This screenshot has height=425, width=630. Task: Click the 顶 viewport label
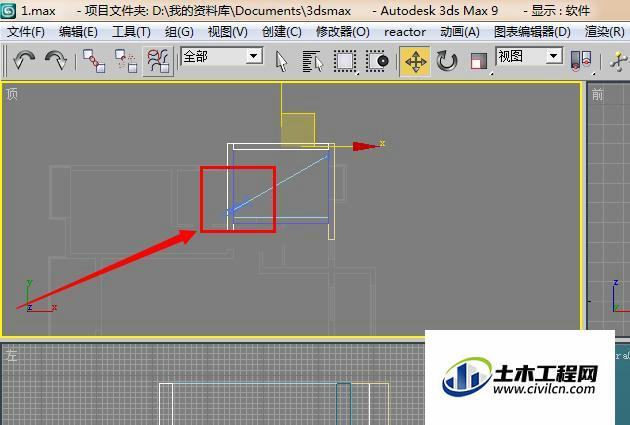click(x=12, y=94)
